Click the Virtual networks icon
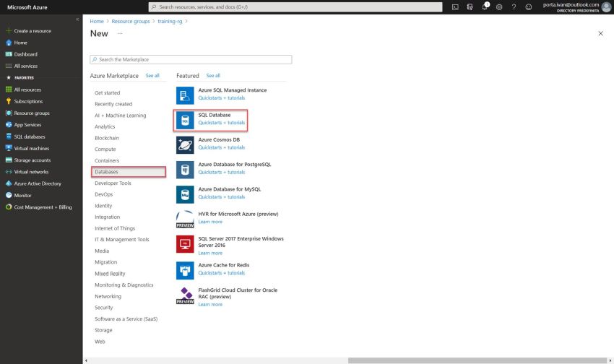The image size is (614, 364). (x=9, y=171)
